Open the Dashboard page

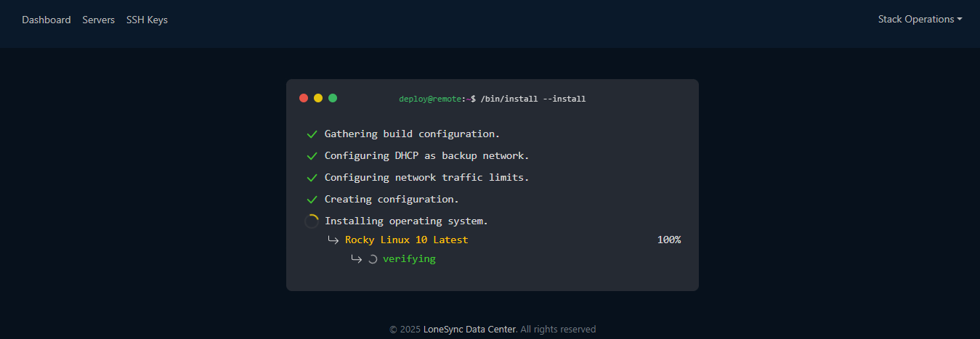pos(46,20)
